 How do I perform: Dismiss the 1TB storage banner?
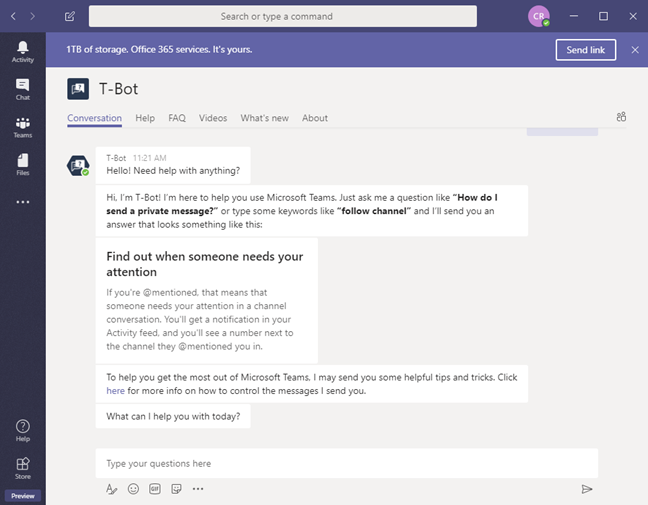click(x=635, y=50)
